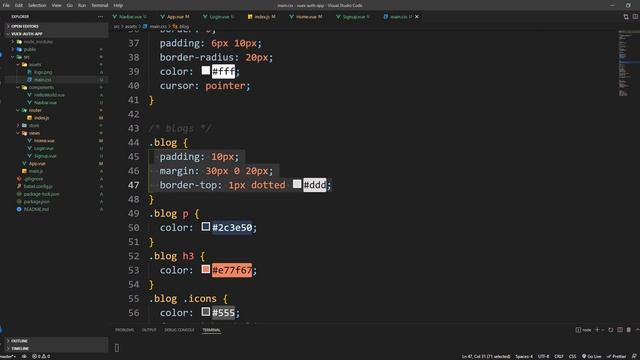The image size is (640, 360).
Task: Open Home.vue in the views folder
Action: (x=44, y=141)
